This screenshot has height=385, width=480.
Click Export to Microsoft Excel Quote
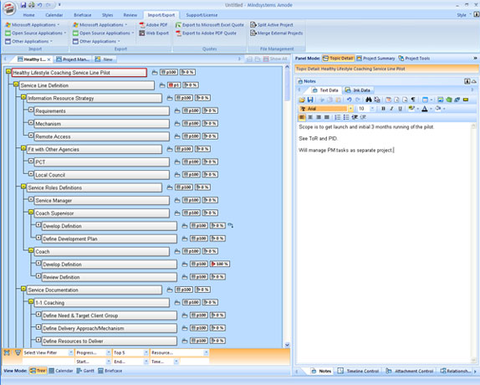[x=210, y=25]
